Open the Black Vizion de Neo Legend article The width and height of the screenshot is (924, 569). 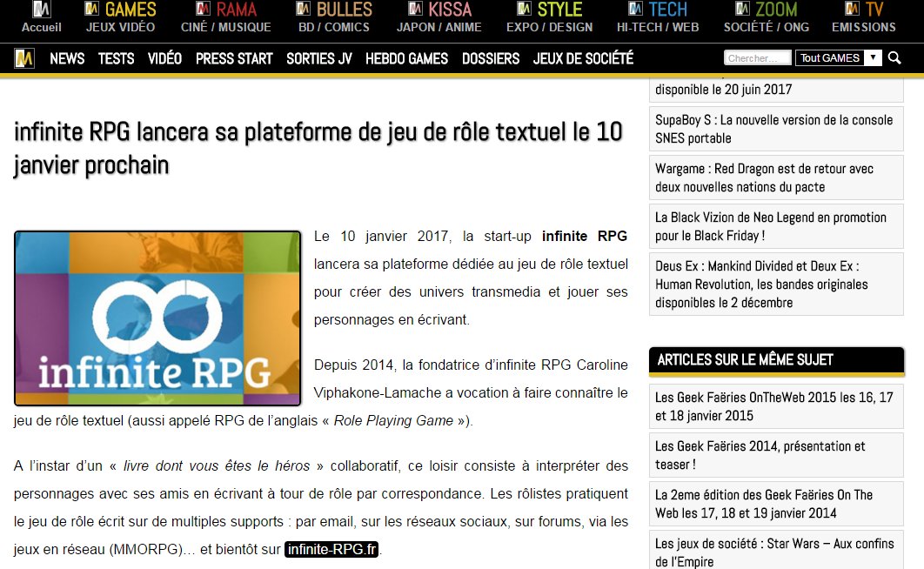776,226
